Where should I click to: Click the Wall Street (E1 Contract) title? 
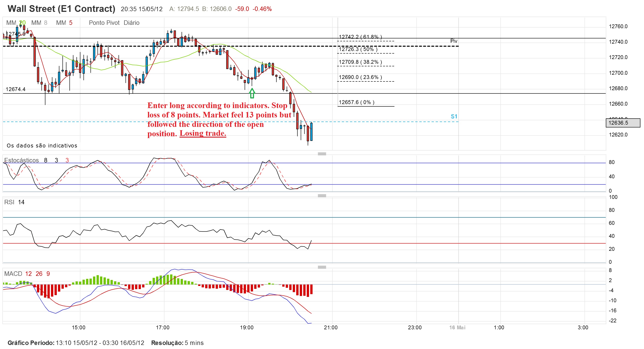coord(61,9)
